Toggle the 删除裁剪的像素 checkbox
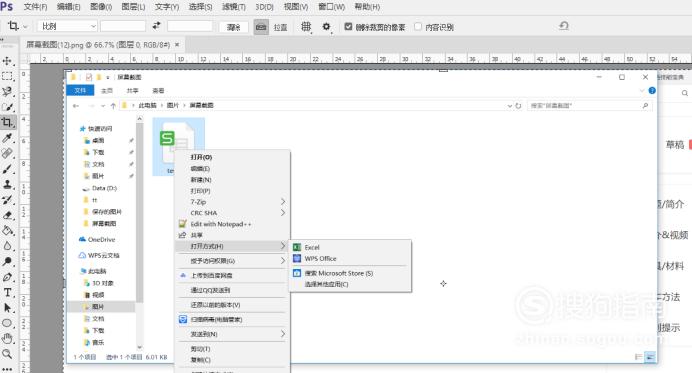 [348, 26]
